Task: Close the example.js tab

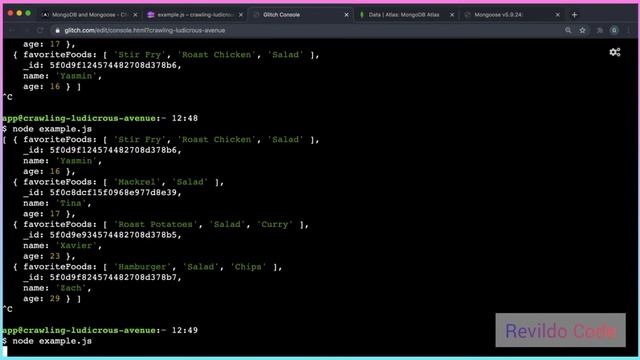Action: click(241, 15)
